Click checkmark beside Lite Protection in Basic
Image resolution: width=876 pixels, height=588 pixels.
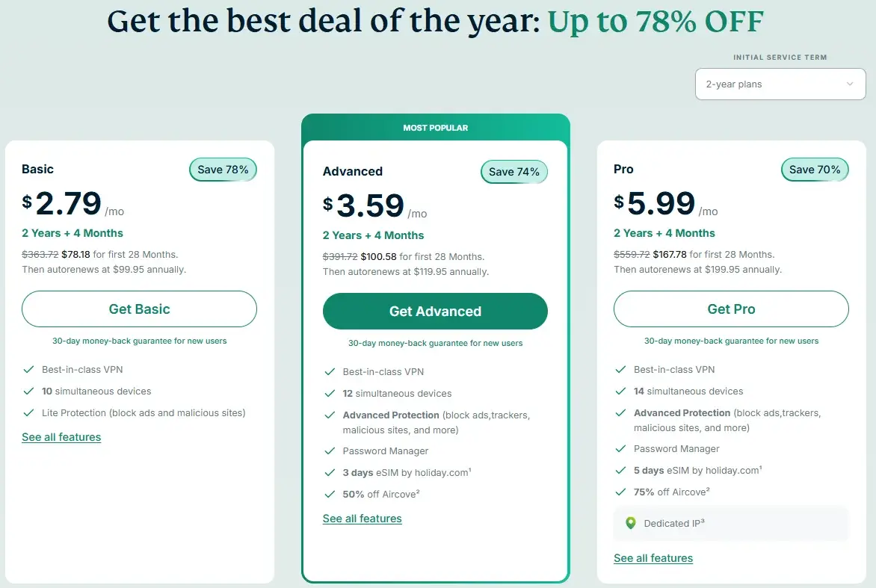pos(29,412)
